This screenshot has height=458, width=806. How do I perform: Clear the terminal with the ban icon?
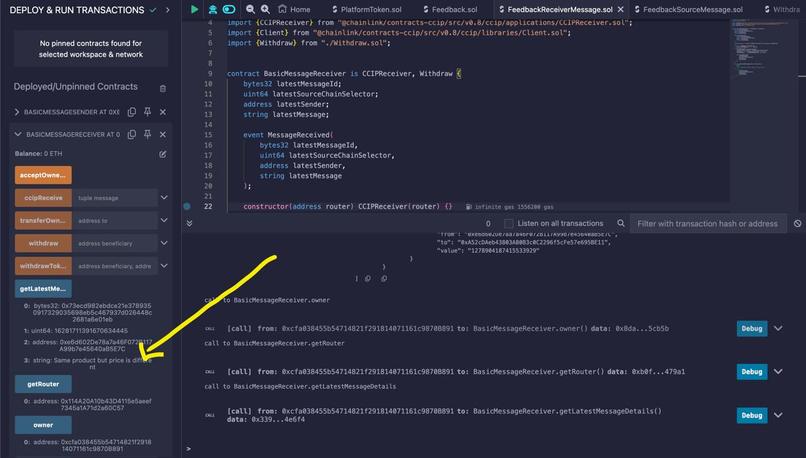(797, 224)
